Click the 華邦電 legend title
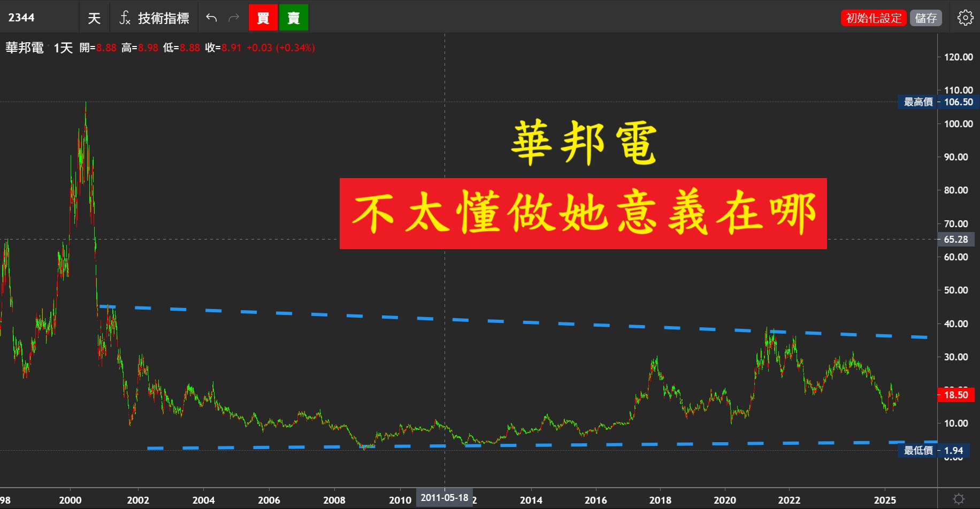The height and width of the screenshot is (509, 980). [25, 48]
